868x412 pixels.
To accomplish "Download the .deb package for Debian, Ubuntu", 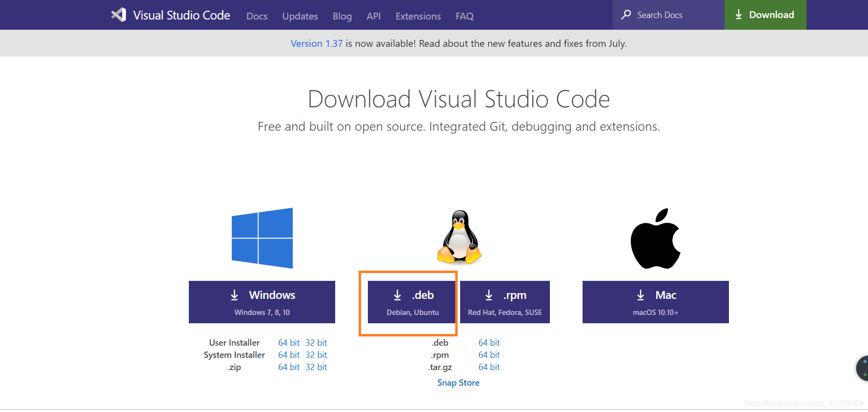I will (412, 302).
